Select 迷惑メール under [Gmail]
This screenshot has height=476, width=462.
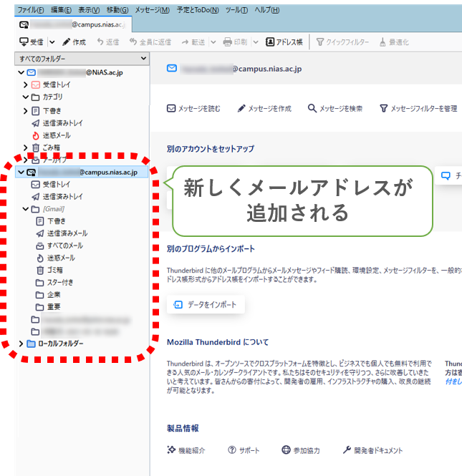[61, 258]
